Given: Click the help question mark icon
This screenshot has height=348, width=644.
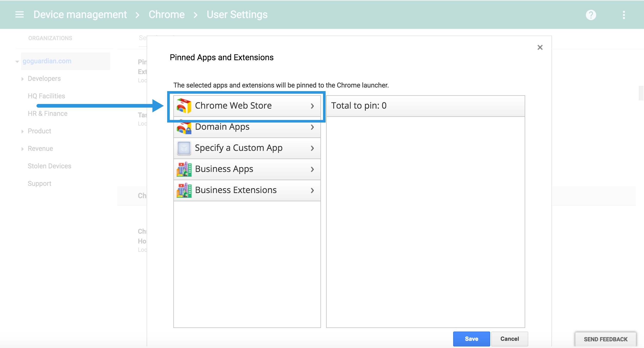Looking at the screenshot, I should pos(591,15).
